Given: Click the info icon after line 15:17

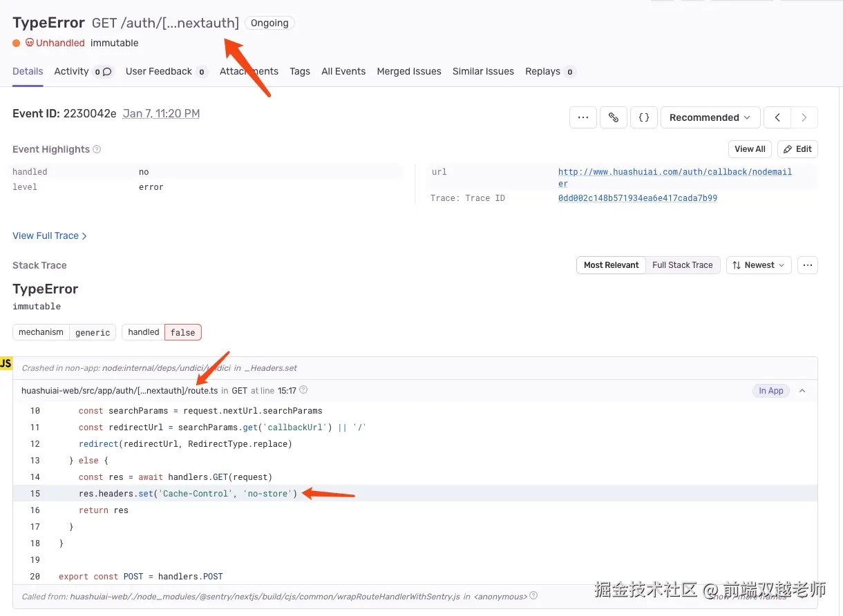Looking at the screenshot, I should [302, 389].
